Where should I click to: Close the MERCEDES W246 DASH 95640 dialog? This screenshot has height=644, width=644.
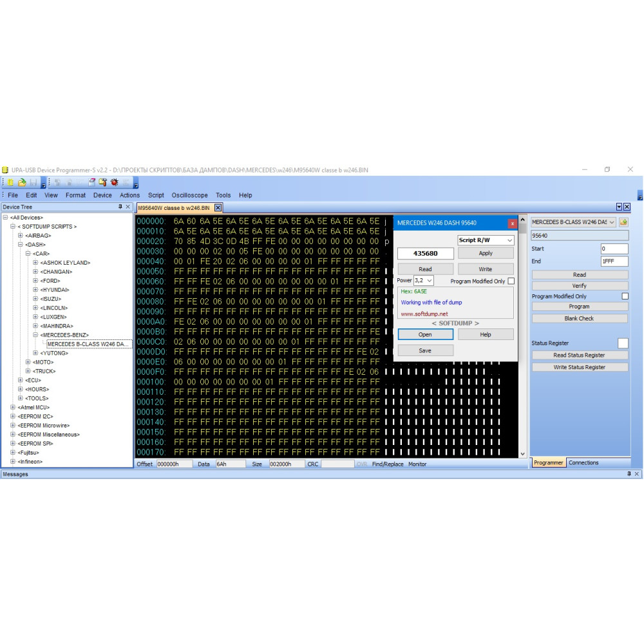[x=512, y=223]
